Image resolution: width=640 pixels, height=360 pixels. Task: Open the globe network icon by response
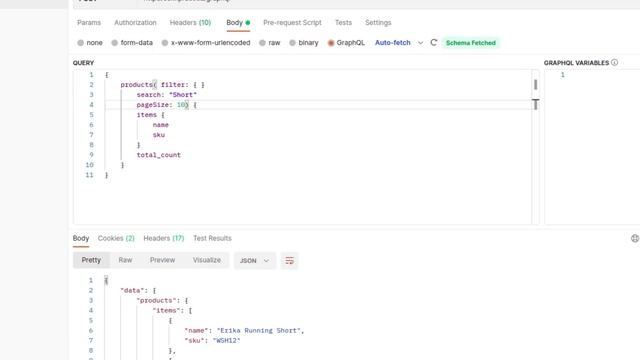click(635, 238)
